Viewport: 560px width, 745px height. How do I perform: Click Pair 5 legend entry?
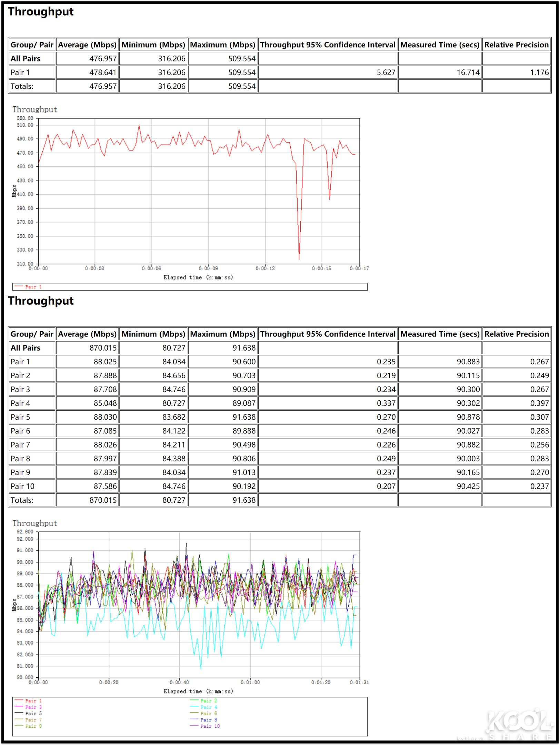coord(28,713)
